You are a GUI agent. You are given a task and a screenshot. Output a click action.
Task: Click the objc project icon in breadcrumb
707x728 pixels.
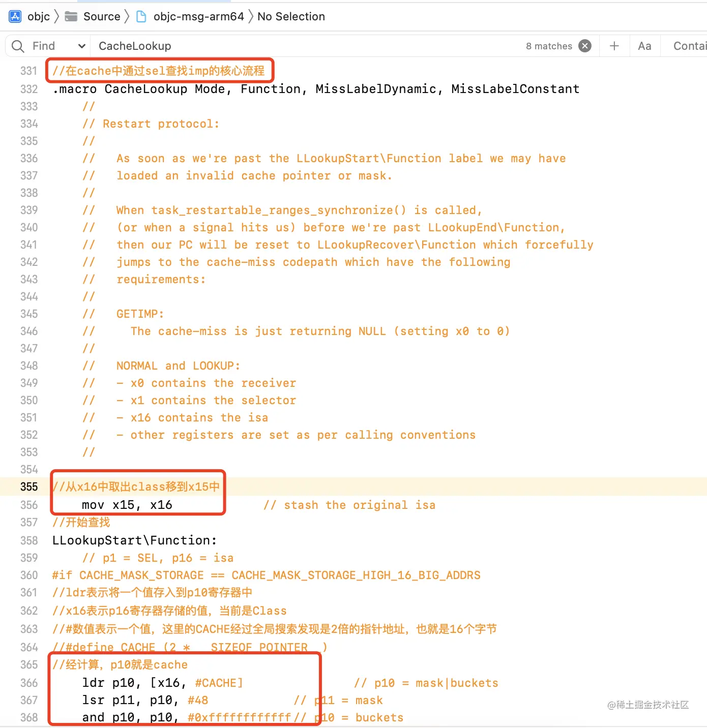15,16
